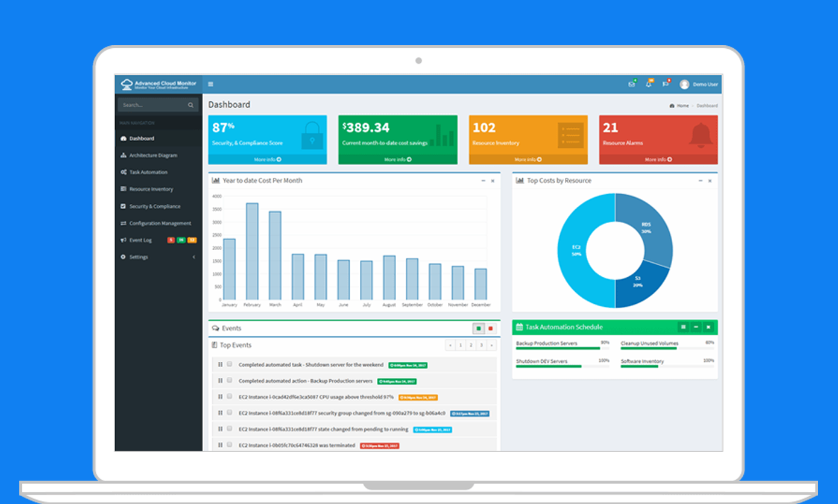
Task: Close the Year to date Cost panel
Action: 493,181
